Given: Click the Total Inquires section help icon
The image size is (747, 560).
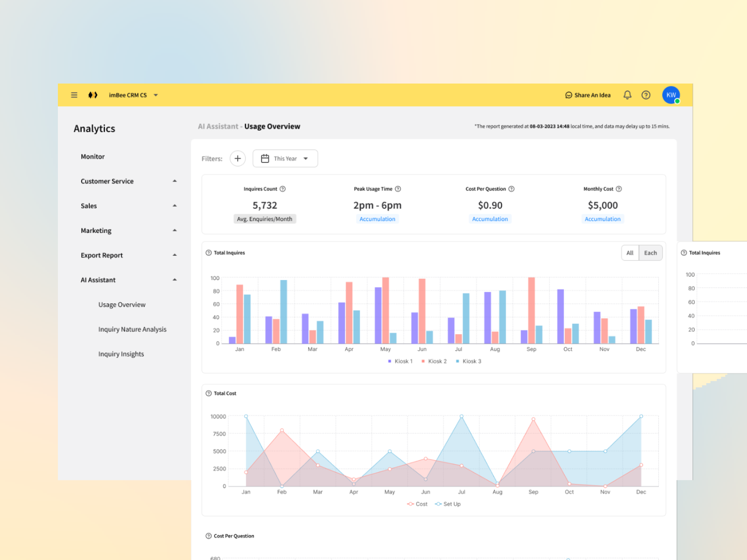Looking at the screenshot, I should pyautogui.click(x=208, y=252).
